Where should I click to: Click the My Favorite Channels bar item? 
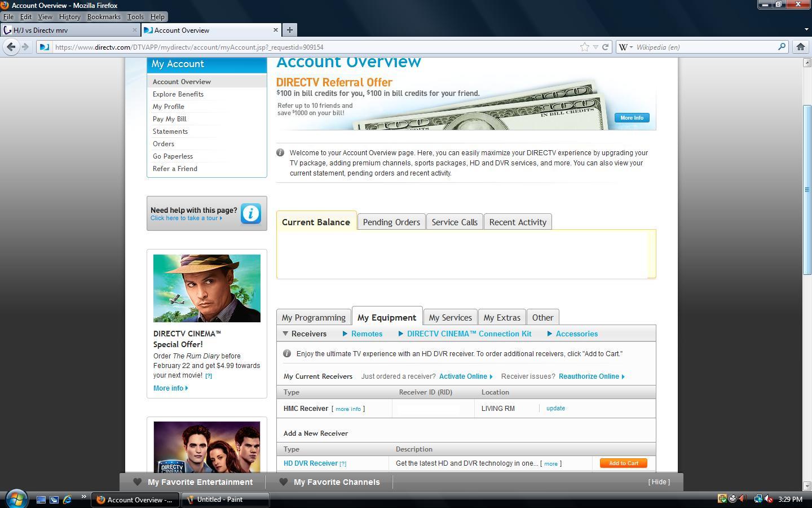click(x=330, y=482)
